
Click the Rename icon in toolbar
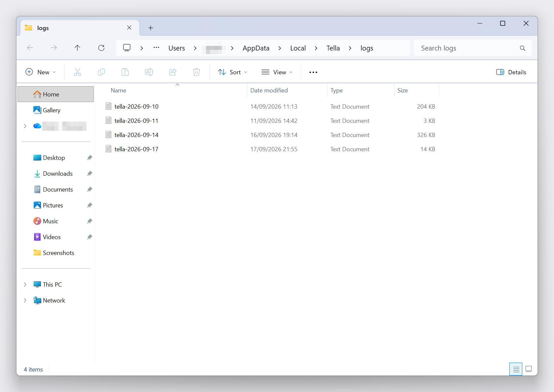click(149, 72)
